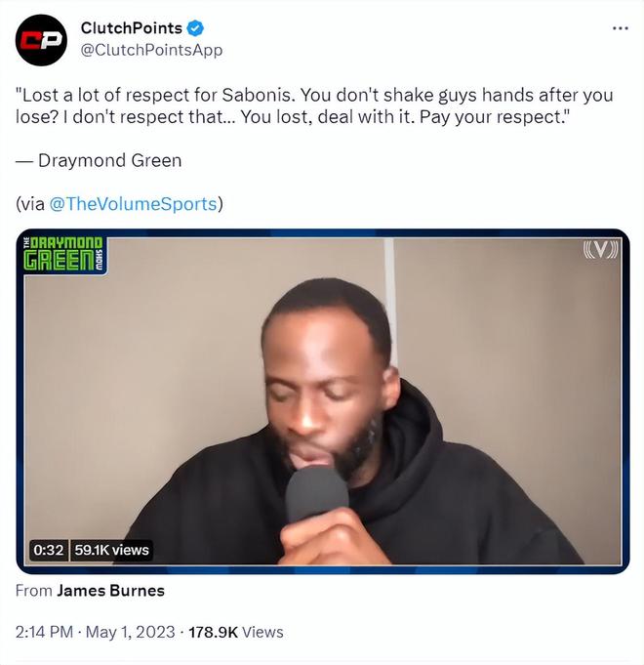
Task: Click the Draymond Green Show logo
Action: [63, 254]
